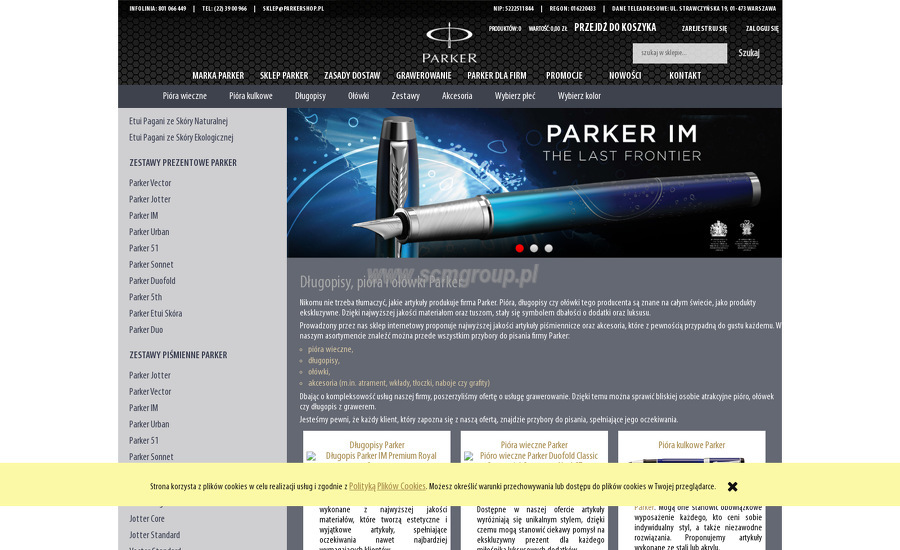900x550 pixels.
Task: Click the Parker logo in header
Action: (x=449, y=43)
